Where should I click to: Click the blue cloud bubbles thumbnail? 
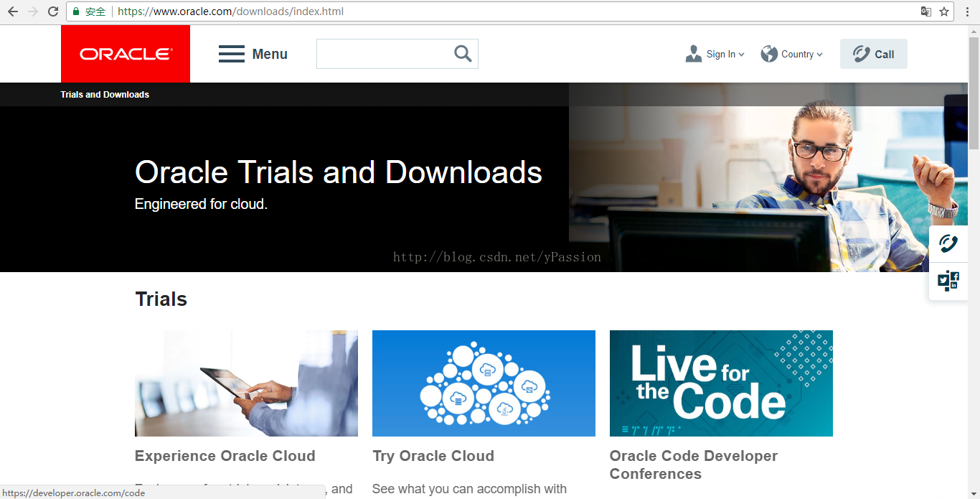(x=484, y=383)
